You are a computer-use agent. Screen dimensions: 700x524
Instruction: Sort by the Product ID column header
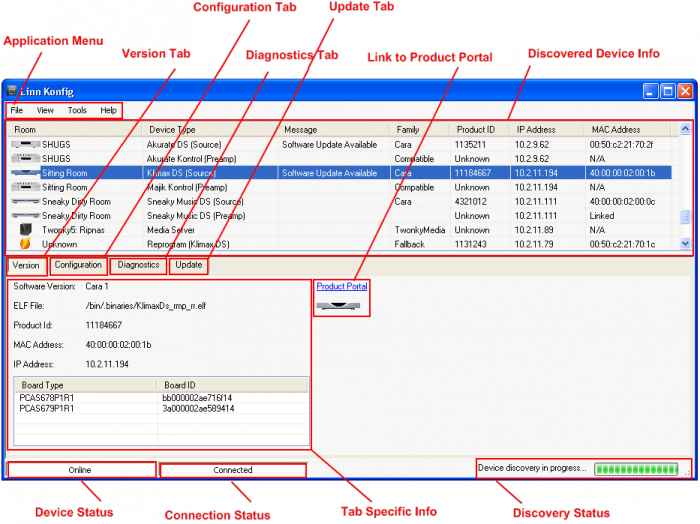click(x=479, y=130)
